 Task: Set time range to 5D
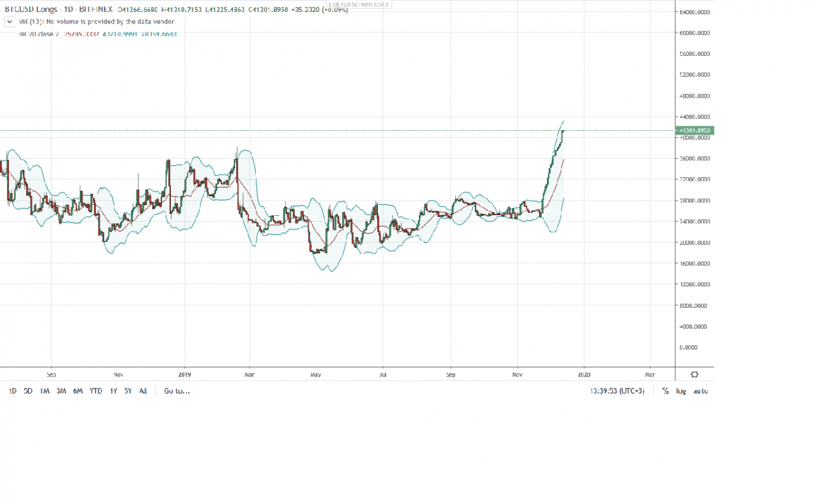(28, 391)
